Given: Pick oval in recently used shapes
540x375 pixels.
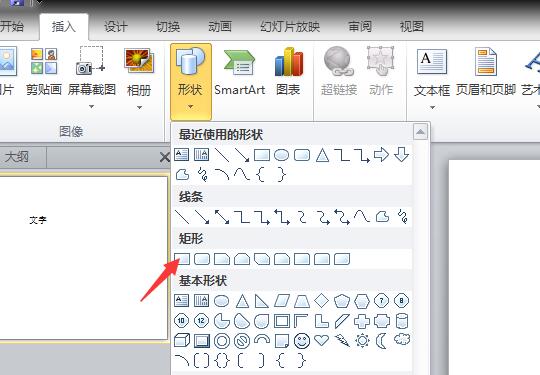Looking at the screenshot, I should pyautogui.click(x=282, y=155).
